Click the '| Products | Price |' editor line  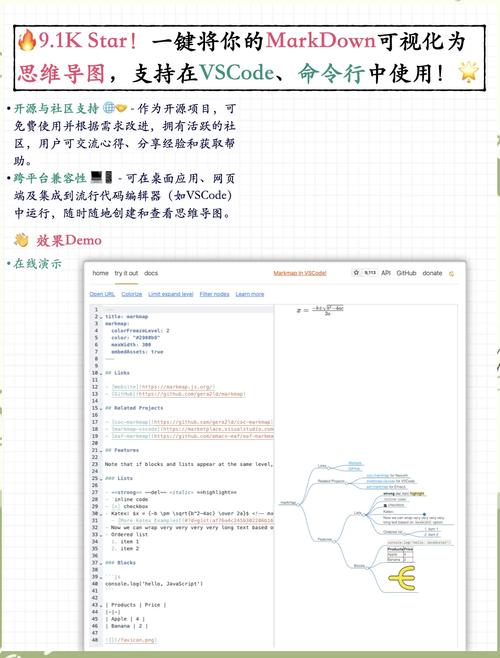pyautogui.click(x=136, y=605)
